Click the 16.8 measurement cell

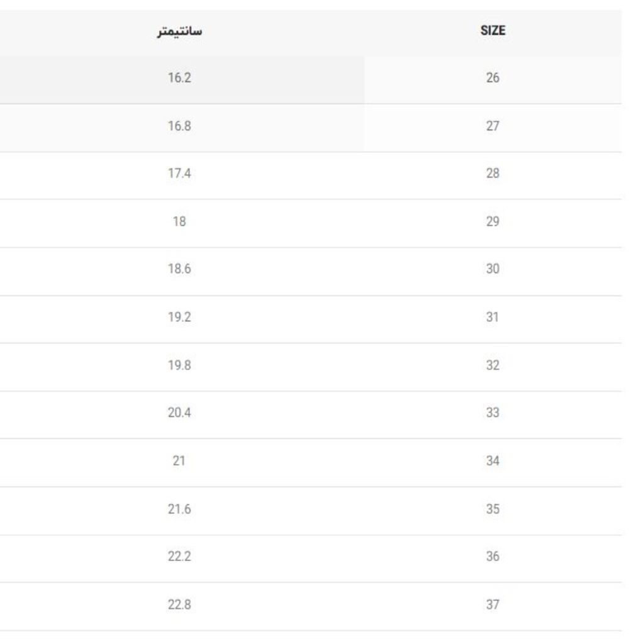coord(179,126)
